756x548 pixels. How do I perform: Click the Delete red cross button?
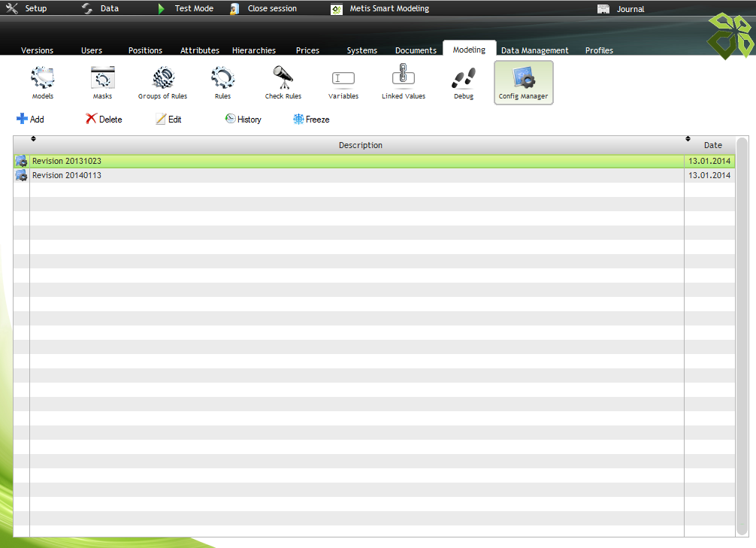pyautogui.click(x=104, y=120)
